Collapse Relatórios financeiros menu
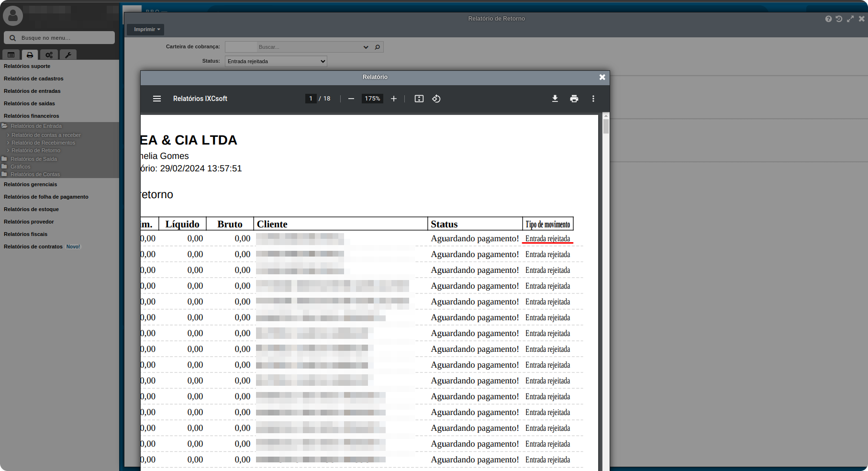This screenshot has height=471, width=868. tap(32, 116)
